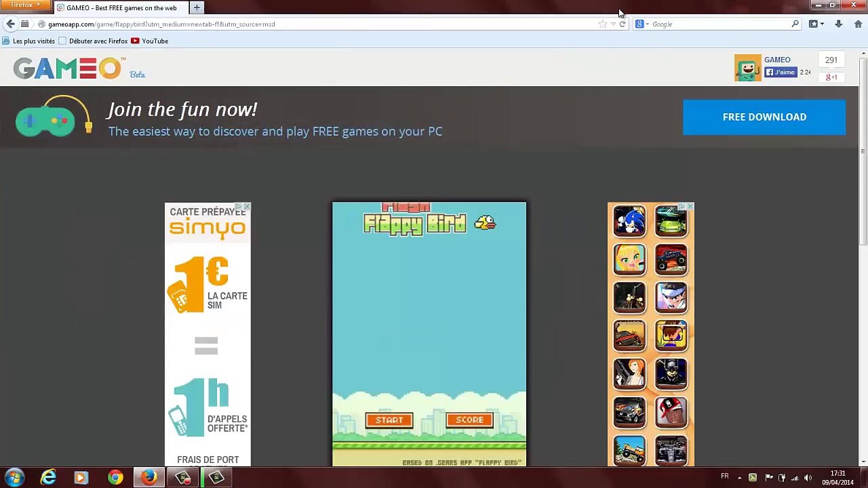Open the yellow off-road truck game icon

point(629,450)
